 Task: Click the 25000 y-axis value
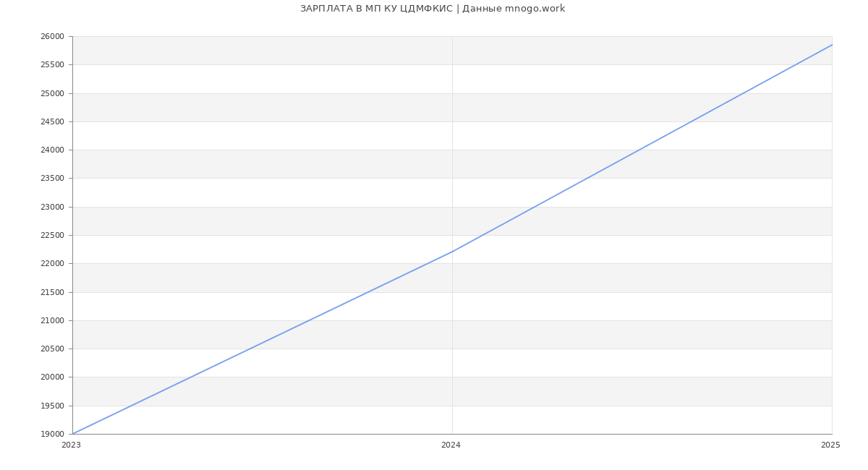tap(52, 93)
